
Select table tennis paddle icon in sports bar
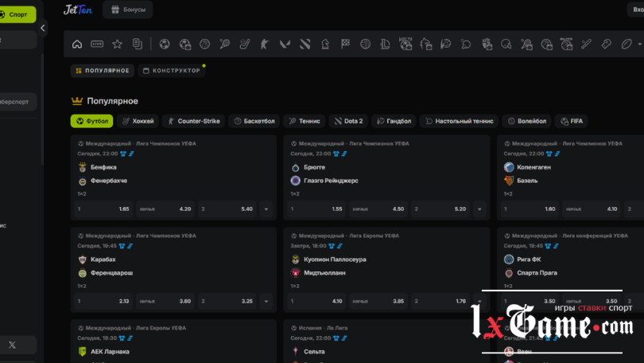466,44
